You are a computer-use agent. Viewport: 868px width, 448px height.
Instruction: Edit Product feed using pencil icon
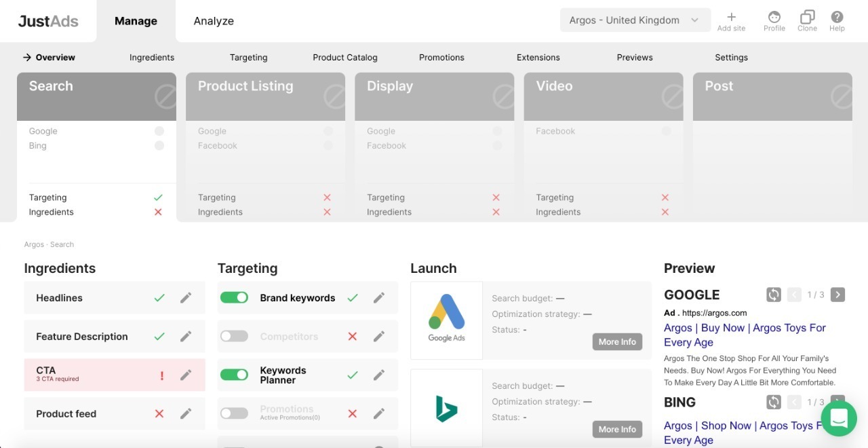tap(186, 413)
